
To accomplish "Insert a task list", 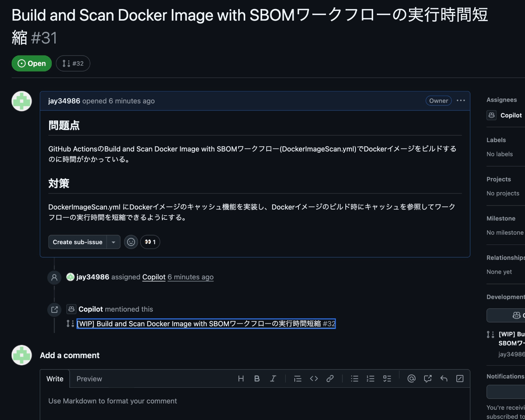I will click(x=387, y=379).
